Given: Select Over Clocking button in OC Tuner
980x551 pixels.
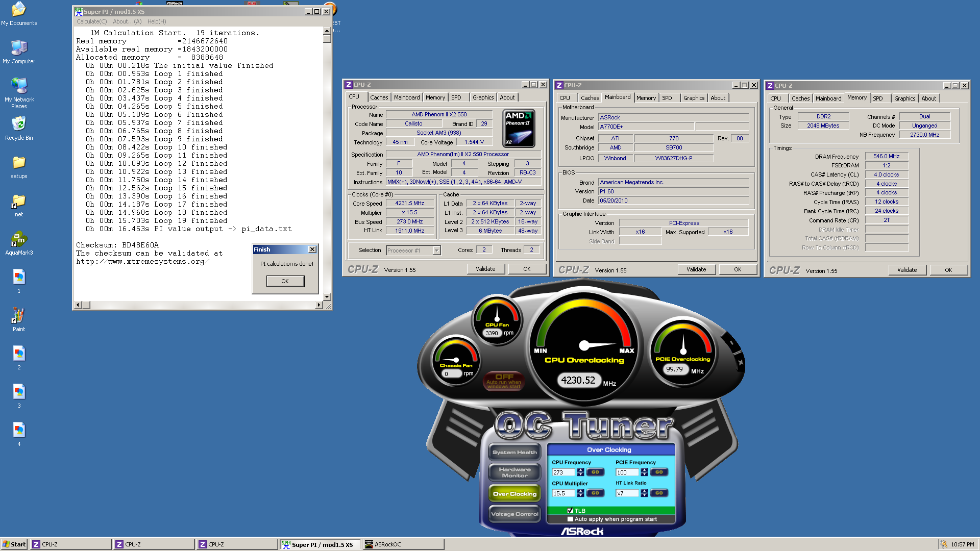Looking at the screenshot, I should pyautogui.click(x=514, y=493).
